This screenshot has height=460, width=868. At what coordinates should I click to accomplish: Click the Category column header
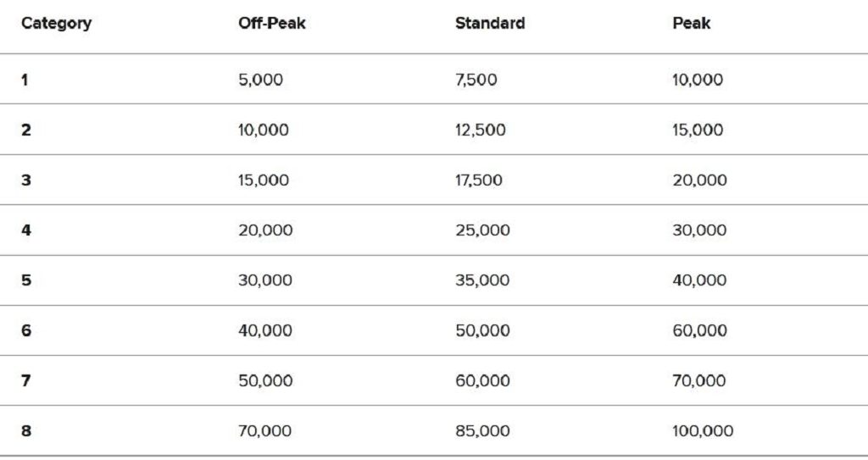pyautogui.click(x=56, y=24)
